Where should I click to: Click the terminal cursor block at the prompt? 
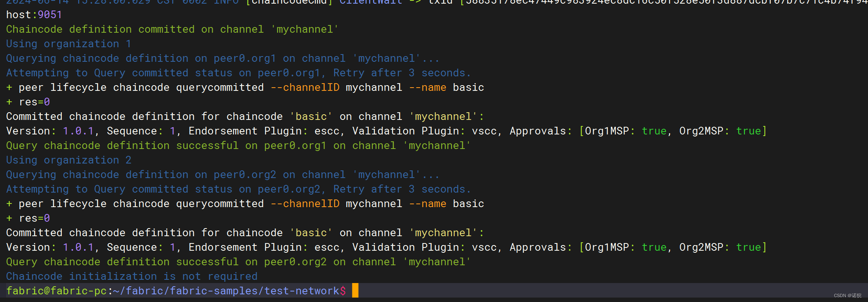pos(355,291)
